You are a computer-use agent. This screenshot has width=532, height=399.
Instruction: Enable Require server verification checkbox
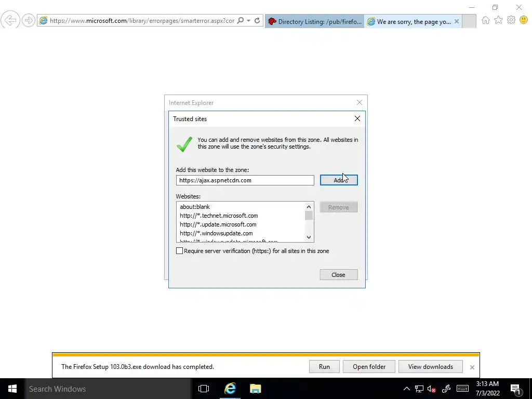(179, 251)
